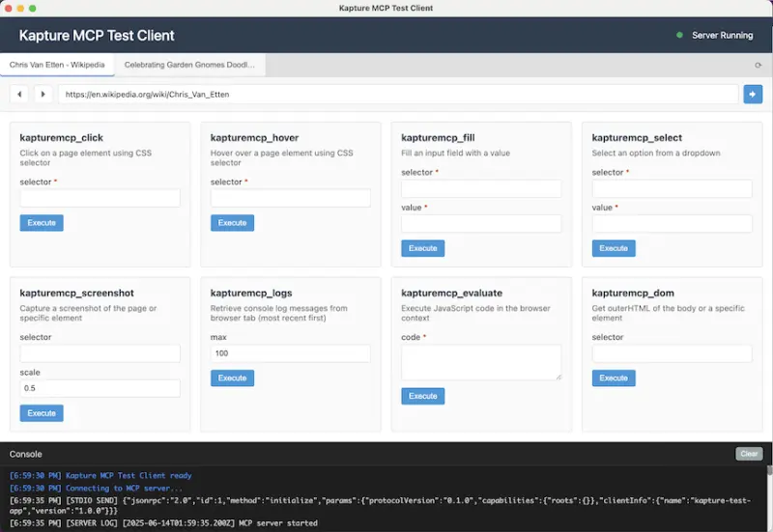Execute the kapturemcp_click tool

coord(42,223)
